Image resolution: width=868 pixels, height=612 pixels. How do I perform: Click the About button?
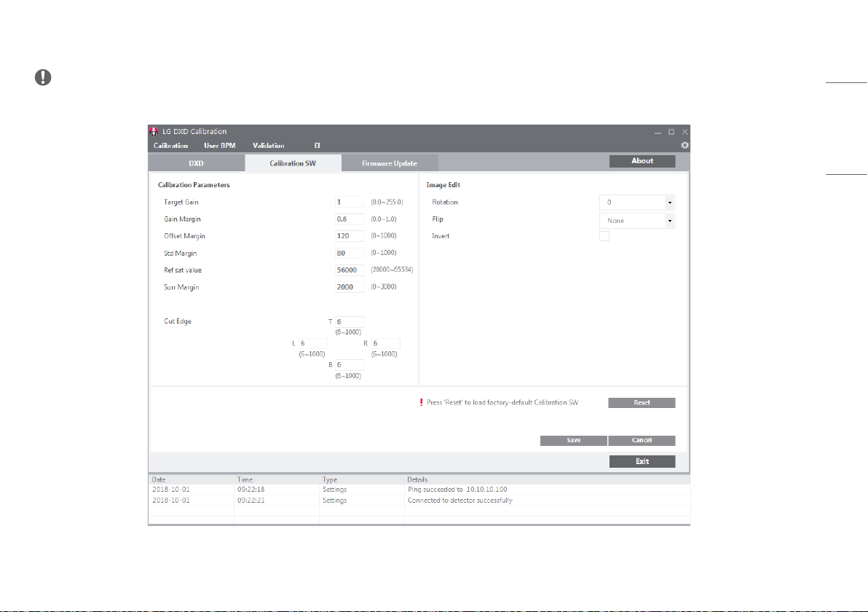click(642, 160)
